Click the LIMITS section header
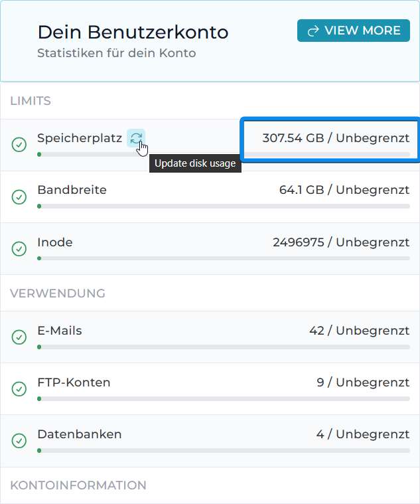 (31, 101)
